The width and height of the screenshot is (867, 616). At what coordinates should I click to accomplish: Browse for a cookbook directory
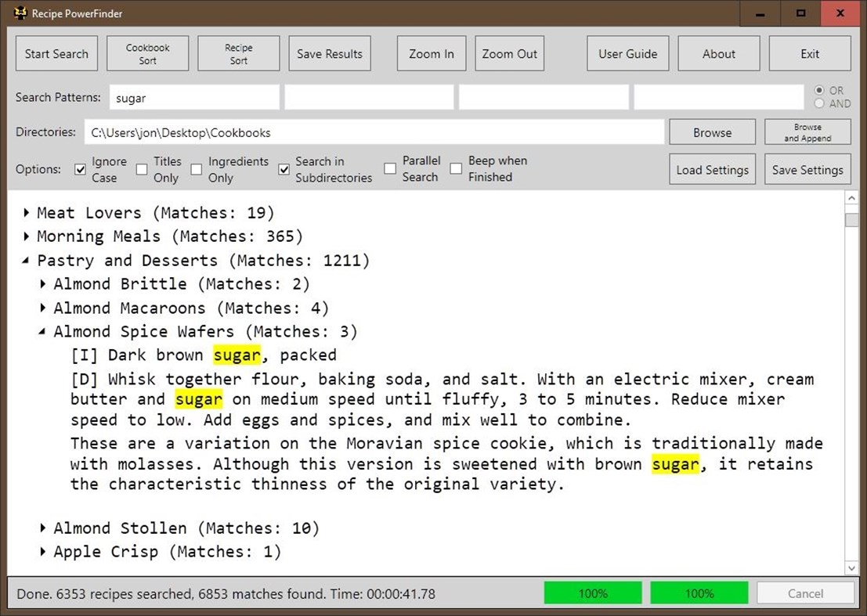coord(711,131)
